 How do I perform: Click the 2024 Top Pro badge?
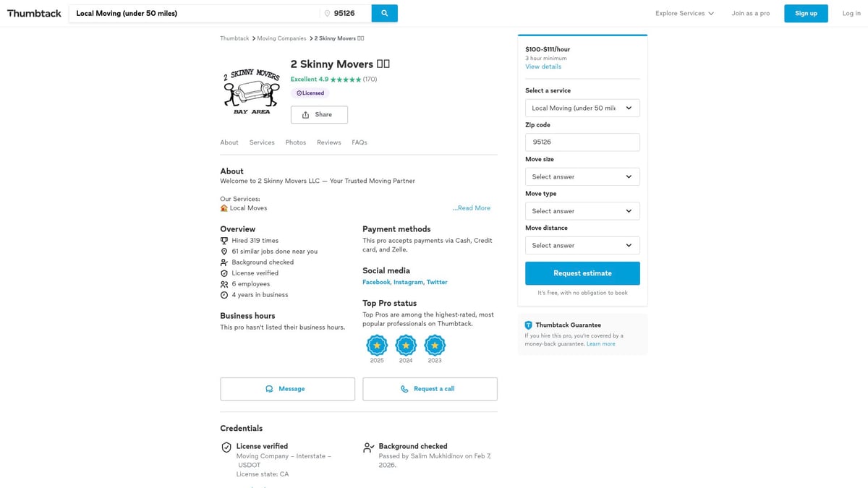tap(406, 345)
